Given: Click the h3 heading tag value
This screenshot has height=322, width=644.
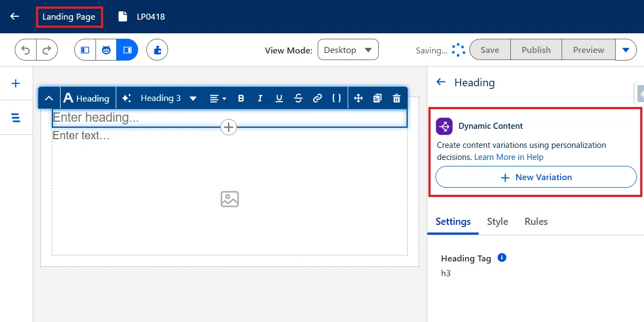Looking at the screenshot, I should (446, 273).
